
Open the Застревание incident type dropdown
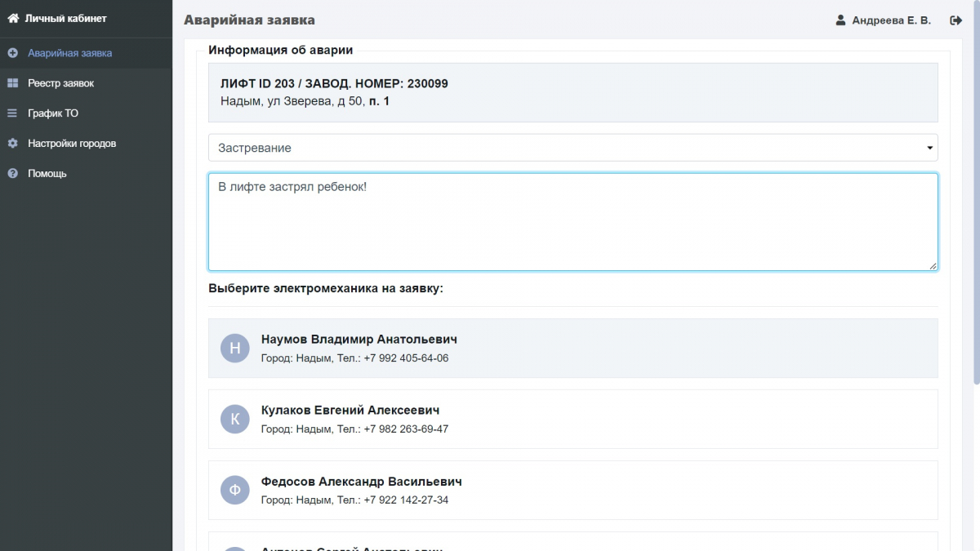click(x=572, y=148)
